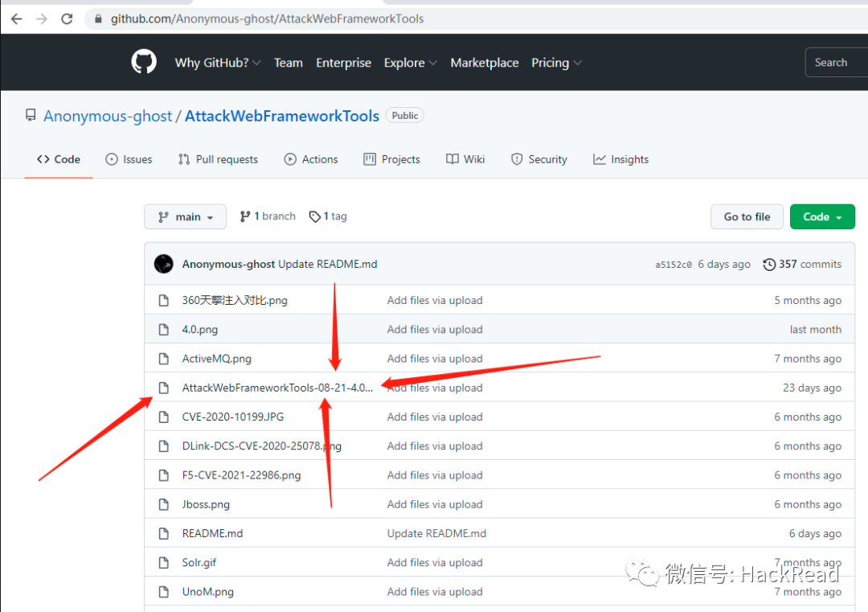Open file DLink-DCS-CVE-2020-25078.png
This screenshot has height=612, width=868.
point(262,446)
